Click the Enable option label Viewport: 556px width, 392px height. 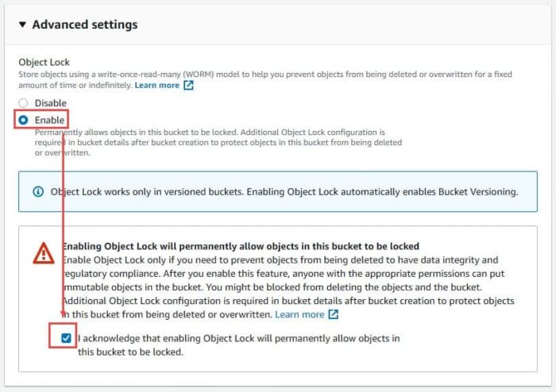[x=49, y=120]
